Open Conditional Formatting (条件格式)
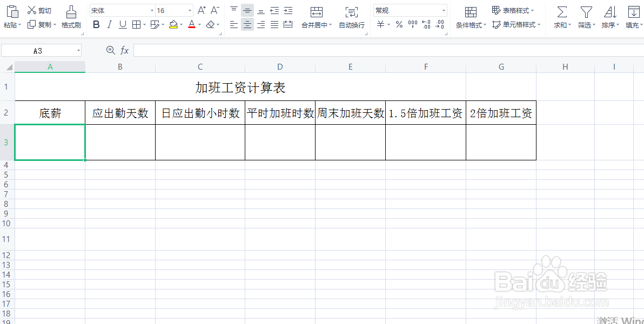Image resolution: width=644 pixels, height=324 pixels. pyautogui.click(x=469, y=15)
